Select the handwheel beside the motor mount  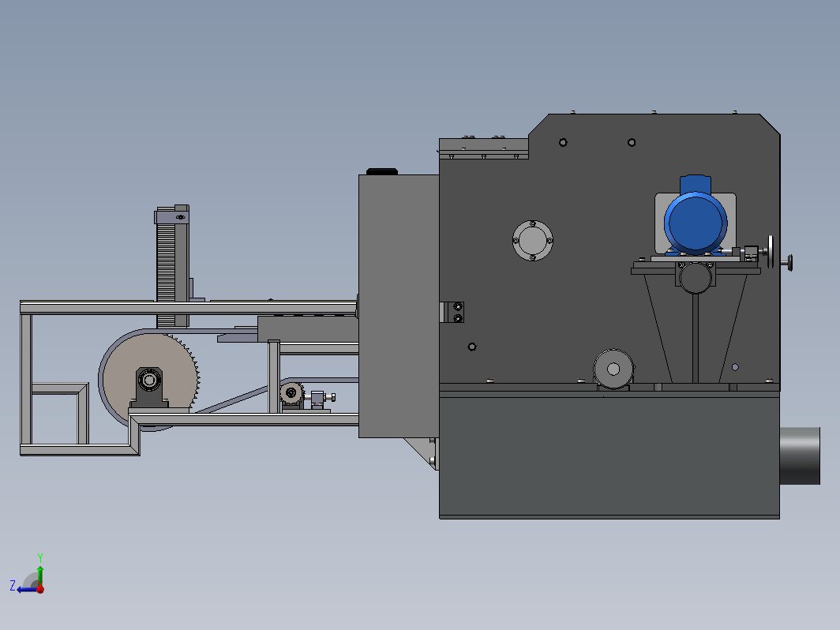(771, 252)
